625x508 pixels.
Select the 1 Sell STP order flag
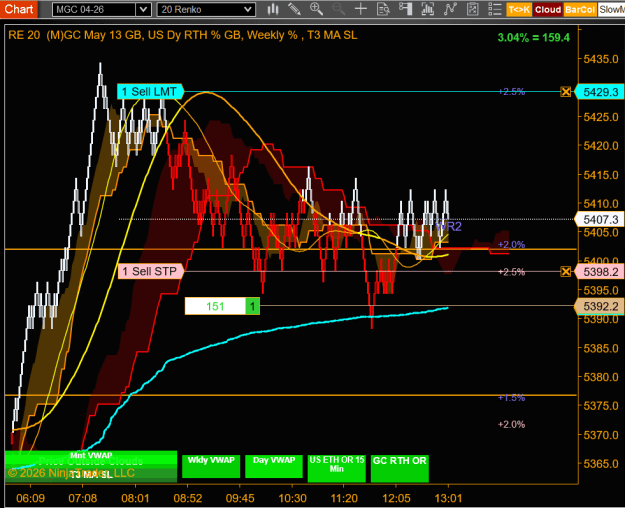[x=150, y=272]
